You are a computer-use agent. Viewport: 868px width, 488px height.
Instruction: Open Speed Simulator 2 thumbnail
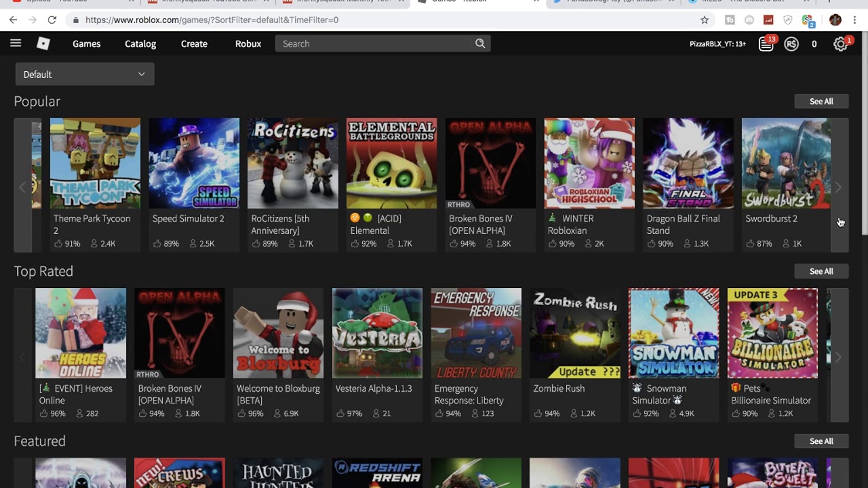point(194,163)
